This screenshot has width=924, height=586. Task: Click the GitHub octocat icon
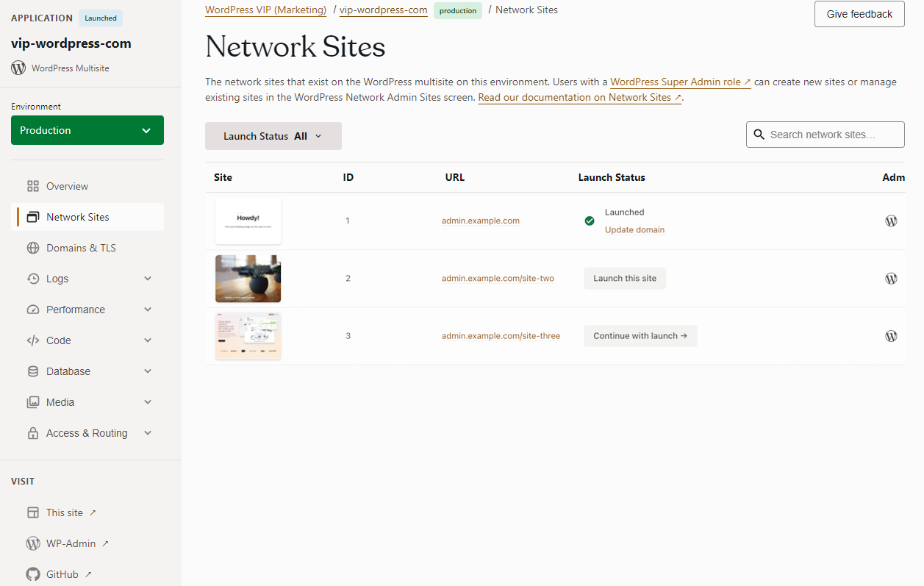[x=33, y=574]
